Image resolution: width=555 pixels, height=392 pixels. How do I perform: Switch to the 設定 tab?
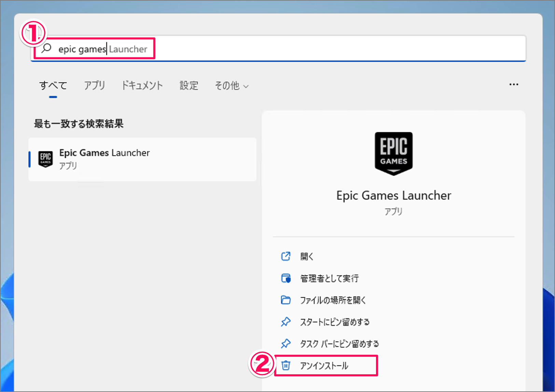(189, 85)
